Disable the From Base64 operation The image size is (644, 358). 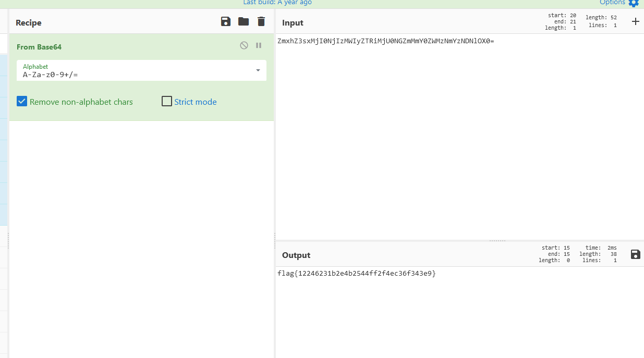pyautogui.click(x=244, y=45)
